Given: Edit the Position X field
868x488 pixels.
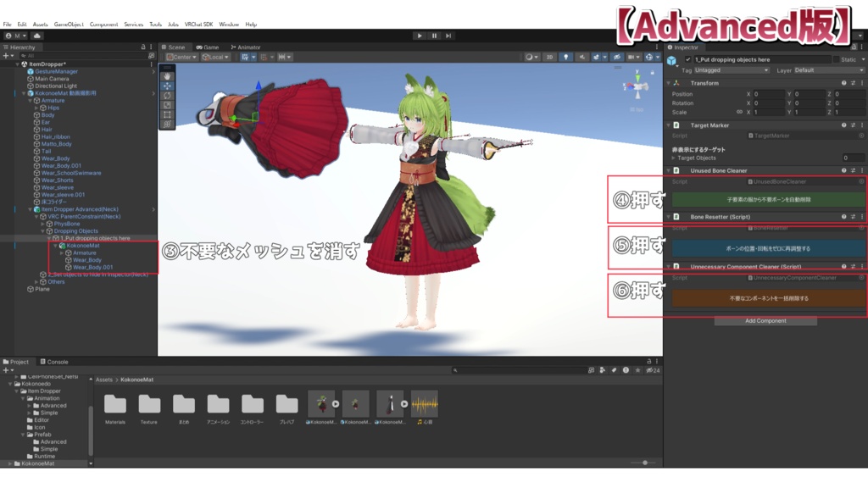Looking at the screenshot, I should pyautogui.click(x=768, y=94).
